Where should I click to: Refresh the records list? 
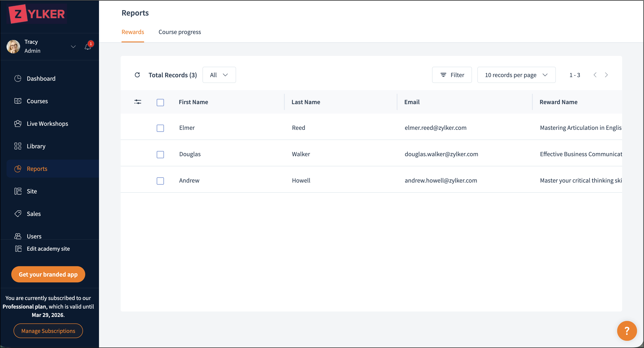pos(137,75)
